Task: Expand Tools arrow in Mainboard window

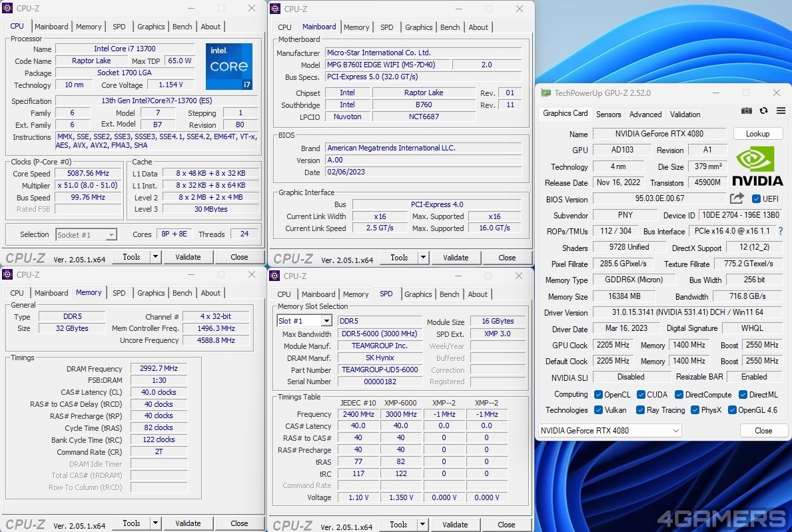Action: (x=423, y=258)
